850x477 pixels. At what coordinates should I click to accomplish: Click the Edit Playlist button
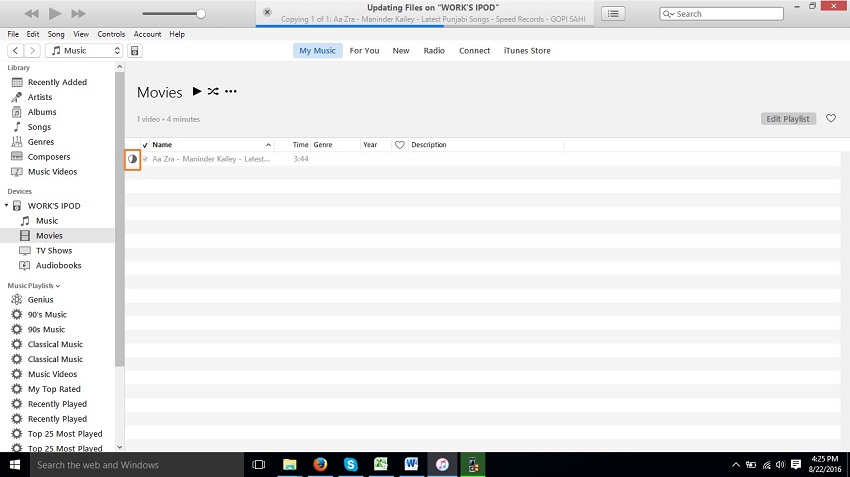pyautogui.click(x=787, y=118)
